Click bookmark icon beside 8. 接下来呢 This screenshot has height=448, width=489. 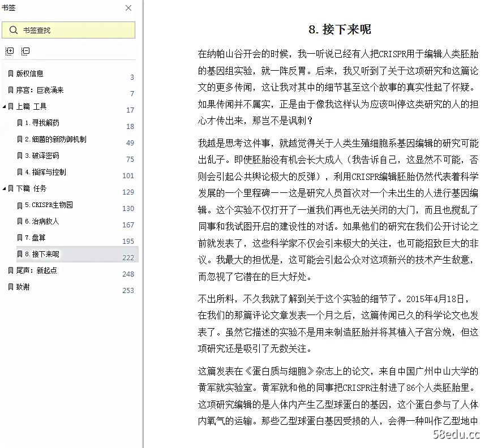click(x=20, y=254)
